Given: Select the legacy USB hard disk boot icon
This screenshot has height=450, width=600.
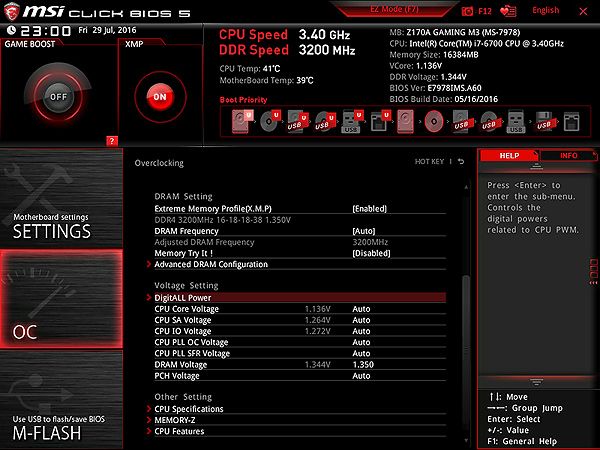Looking at the screenshot, I should pyautogui.click(x=462, y=121).
